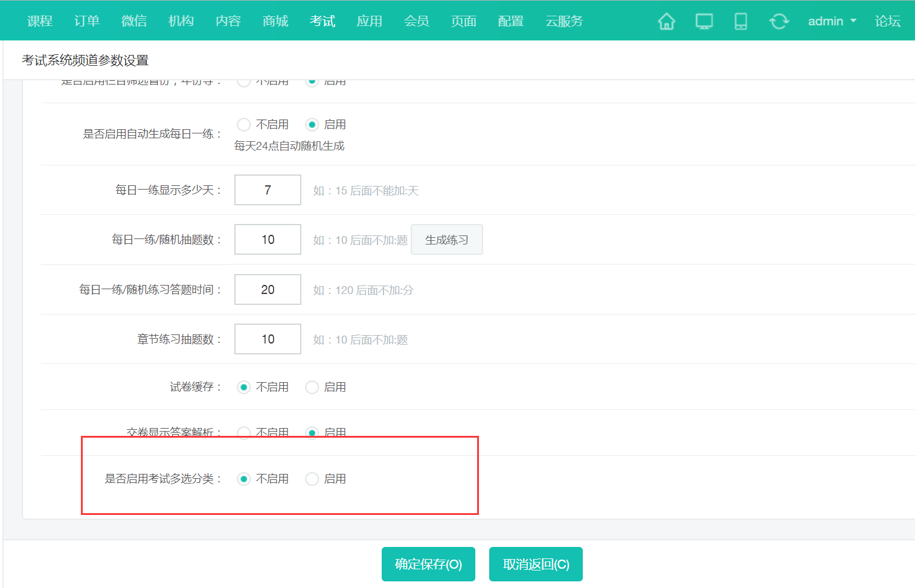The height and width of the screenshot is (588, 915).
Task: Save settings with 确定保存(O) button
Action: click(x=428, y=564)
